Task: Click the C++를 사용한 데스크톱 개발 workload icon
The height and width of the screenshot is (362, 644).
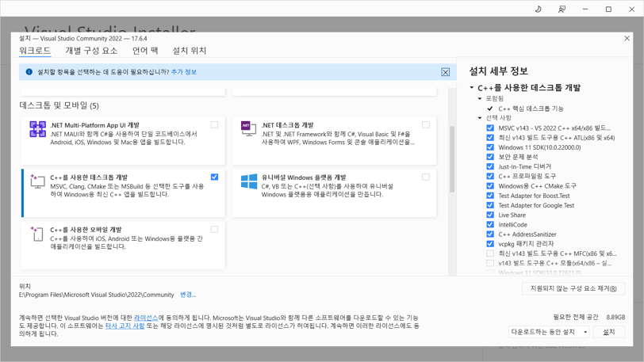Action: pyautogui.click(x=37, y=181)
